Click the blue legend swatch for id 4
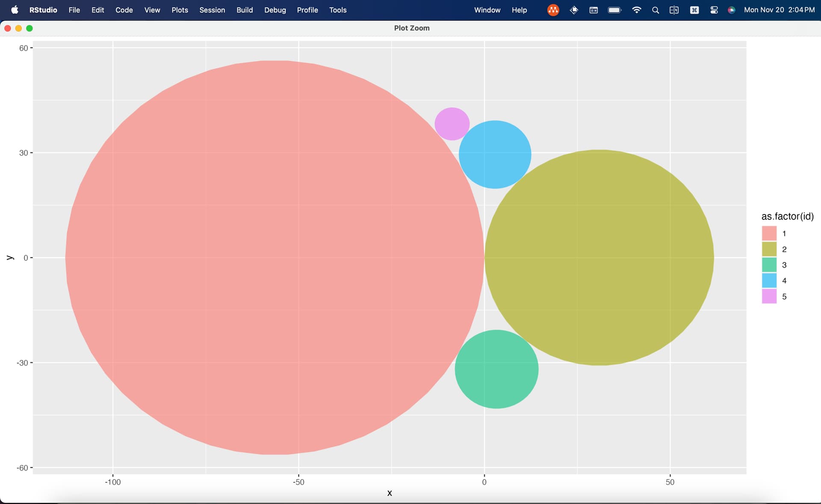Viewport: 821px width, 504px height. pyautogui.click(x=769, y=280)
